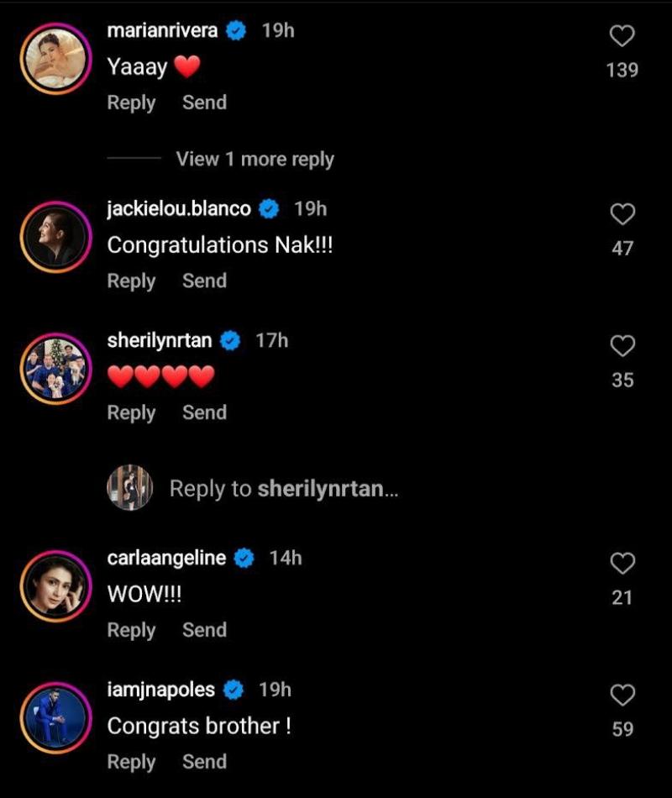Send jackielou.blanco's comment to someone

click(x=204, y=281)
